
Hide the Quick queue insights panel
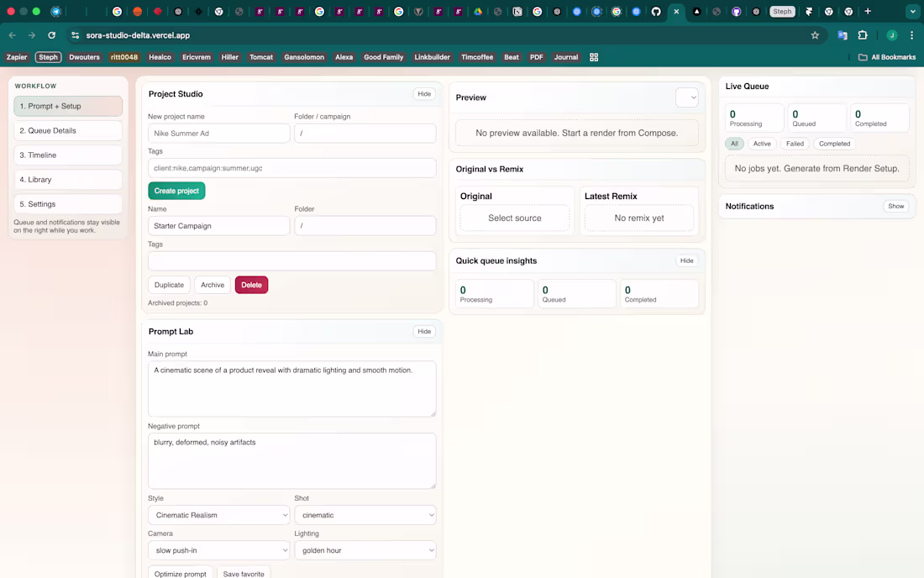[686, 260]
